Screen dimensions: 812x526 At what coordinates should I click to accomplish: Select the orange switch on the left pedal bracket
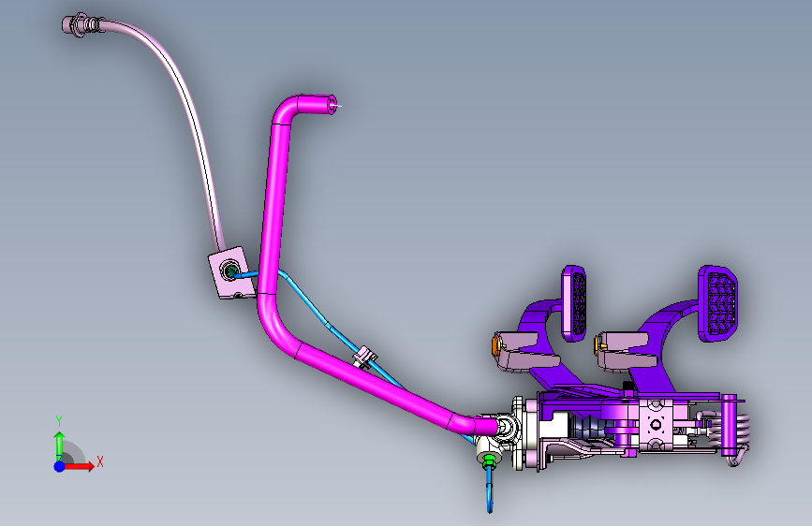[x=495, y=344]
